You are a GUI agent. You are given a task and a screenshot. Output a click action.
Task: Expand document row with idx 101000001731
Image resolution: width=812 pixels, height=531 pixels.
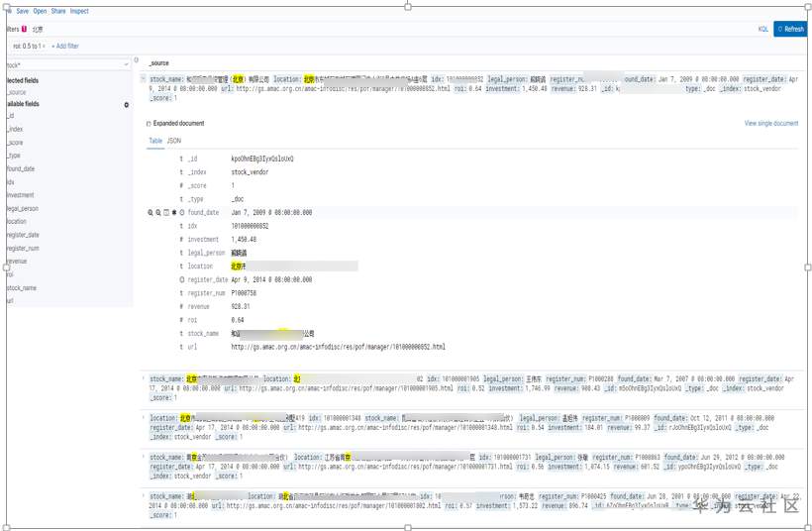[x=144, y=457]
